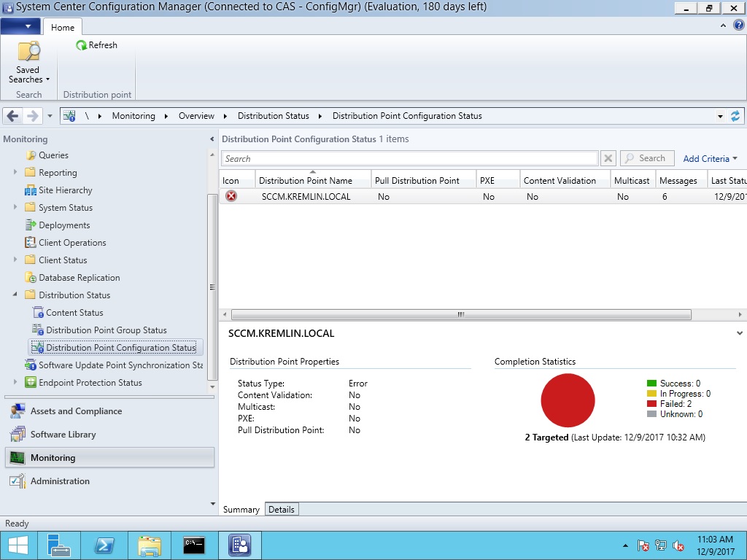
Task: Click the horizontal scrollbar of the results list
Action: click(461, 315)
